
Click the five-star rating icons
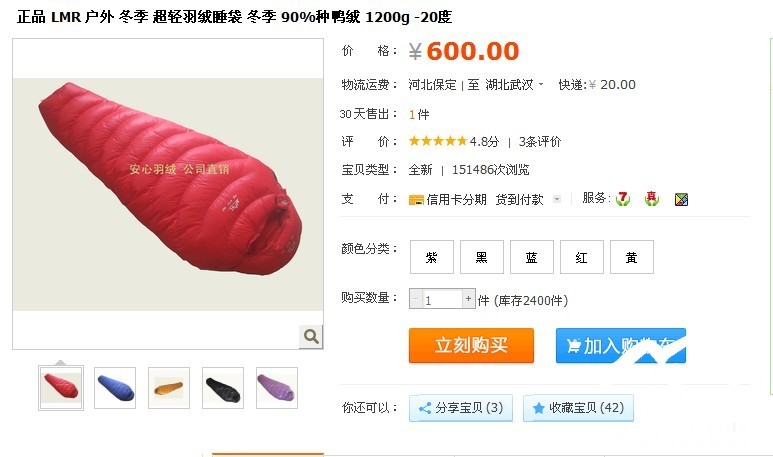coord(438,141)
